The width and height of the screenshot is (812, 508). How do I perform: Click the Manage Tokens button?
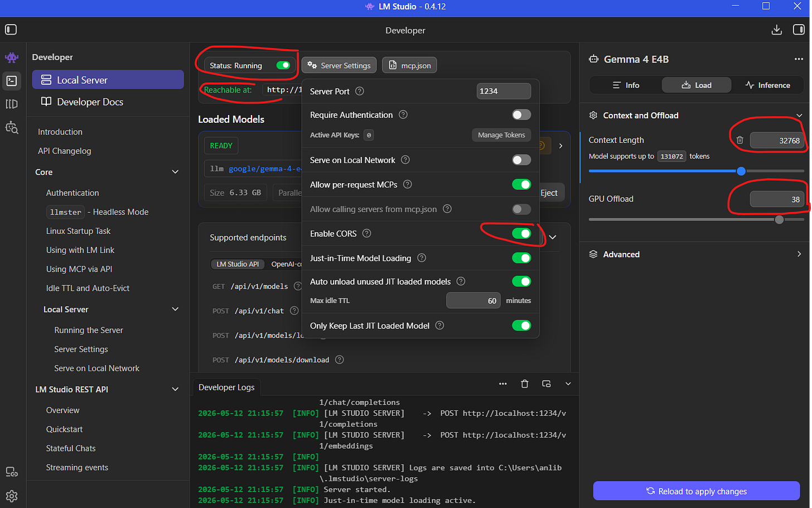coord(501,135)
